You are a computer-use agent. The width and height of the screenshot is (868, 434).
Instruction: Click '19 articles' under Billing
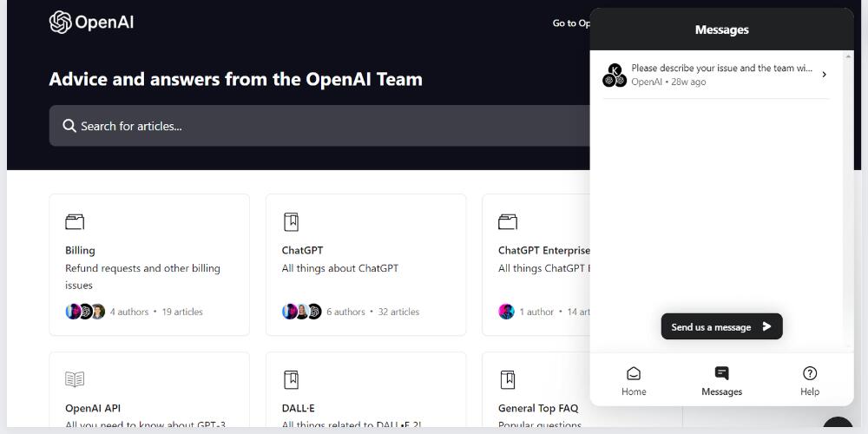(182, 312)
